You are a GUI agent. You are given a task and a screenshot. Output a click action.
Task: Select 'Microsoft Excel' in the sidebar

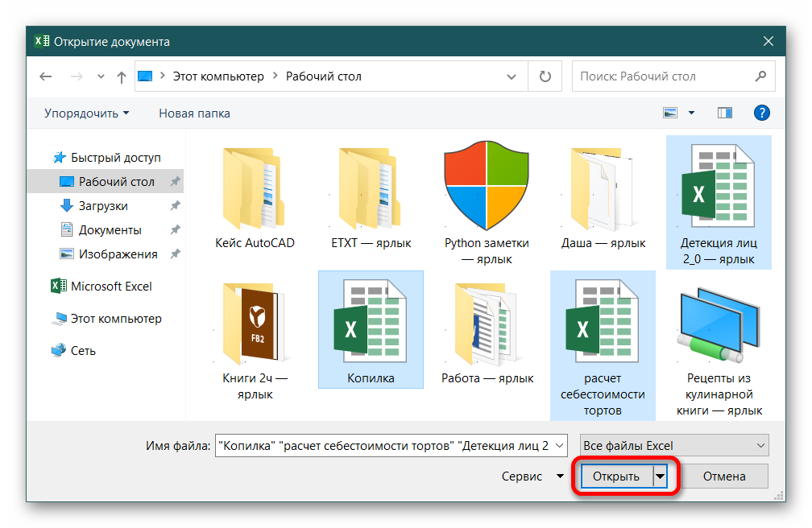pos(101,287)
